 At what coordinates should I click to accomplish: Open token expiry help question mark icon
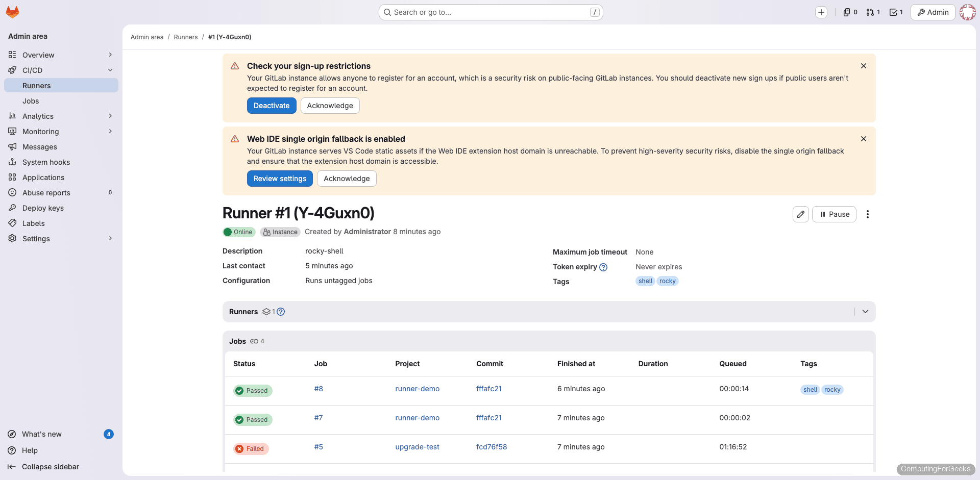coord(603,267)
